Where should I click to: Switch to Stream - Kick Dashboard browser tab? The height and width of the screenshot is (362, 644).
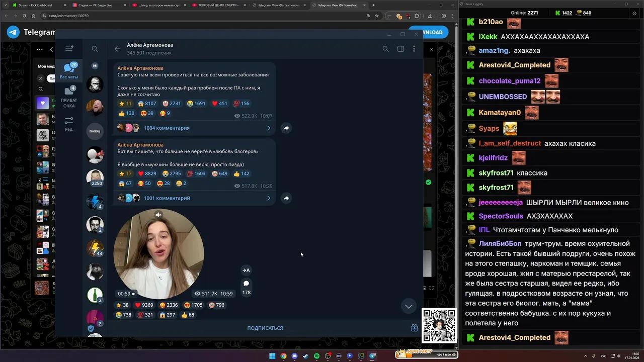38,5
